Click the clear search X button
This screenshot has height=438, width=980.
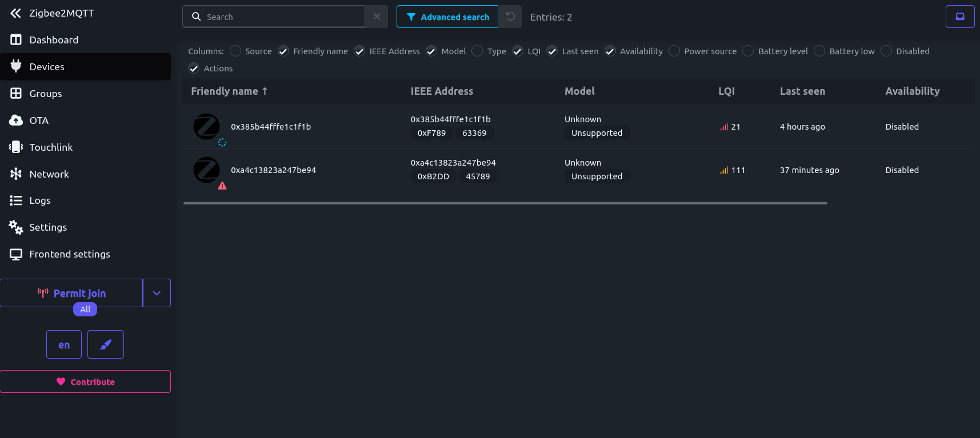pos(377,17)
